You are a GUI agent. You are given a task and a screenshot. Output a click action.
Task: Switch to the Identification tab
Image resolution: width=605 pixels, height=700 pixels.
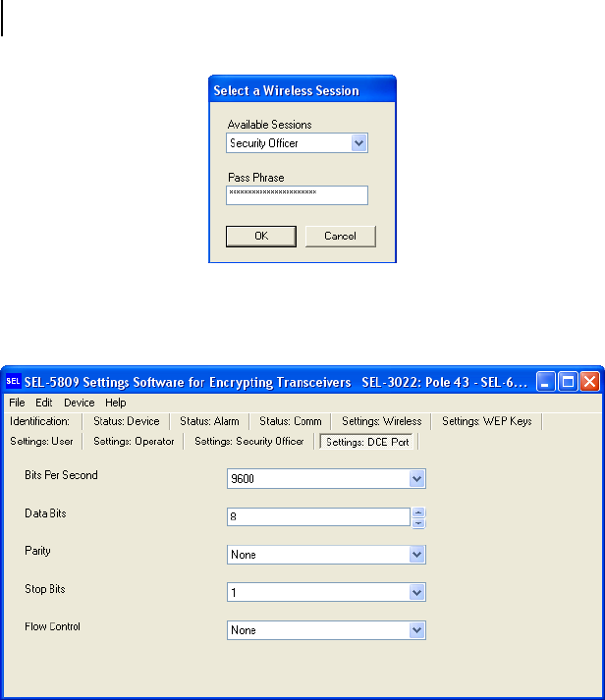click(40, 421)
